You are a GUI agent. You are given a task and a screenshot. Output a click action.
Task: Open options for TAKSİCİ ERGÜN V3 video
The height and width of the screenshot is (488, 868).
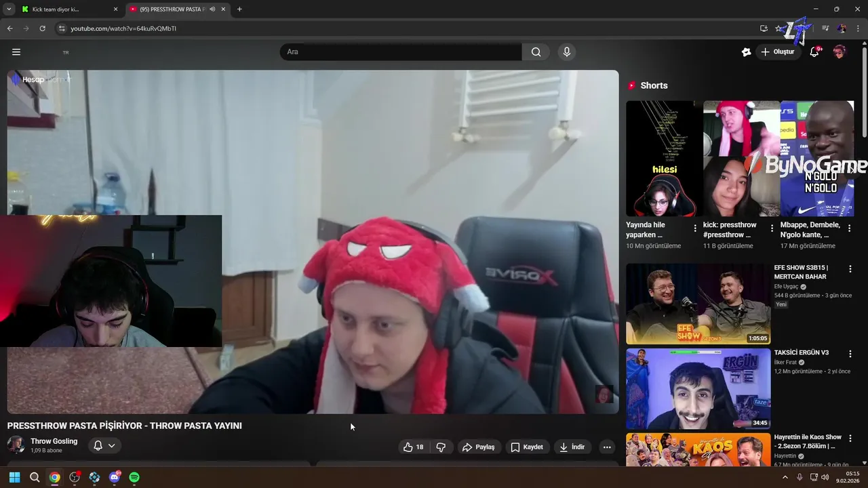850,354
